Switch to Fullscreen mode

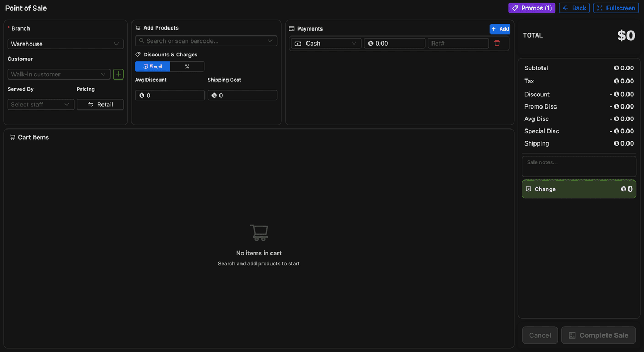(x=616, y=8)
